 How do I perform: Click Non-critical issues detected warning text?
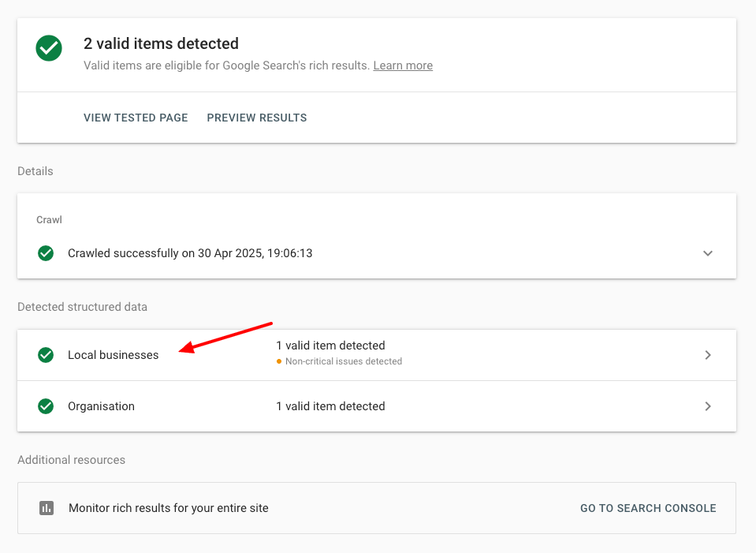click(343, 361)
